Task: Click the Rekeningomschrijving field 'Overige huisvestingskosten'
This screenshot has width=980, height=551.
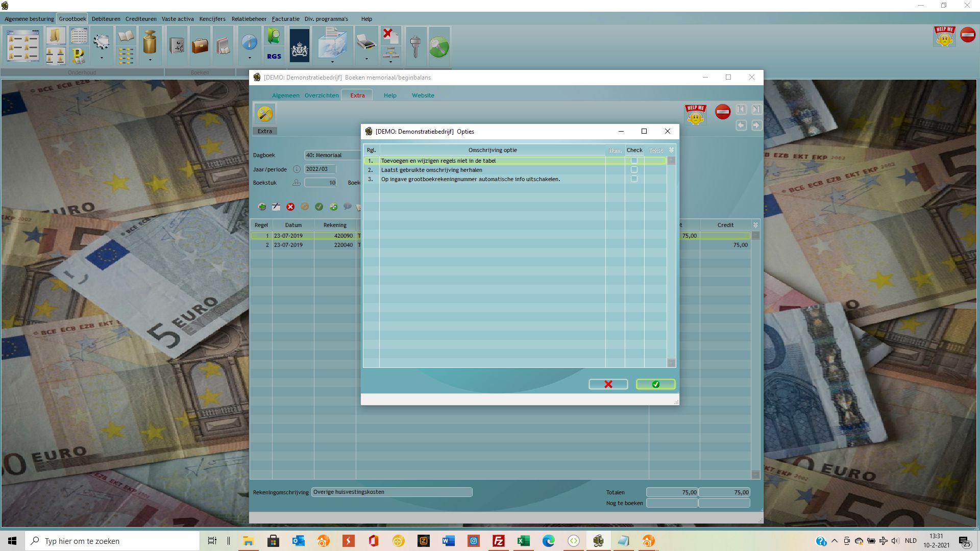Action: tap(391, 492)
